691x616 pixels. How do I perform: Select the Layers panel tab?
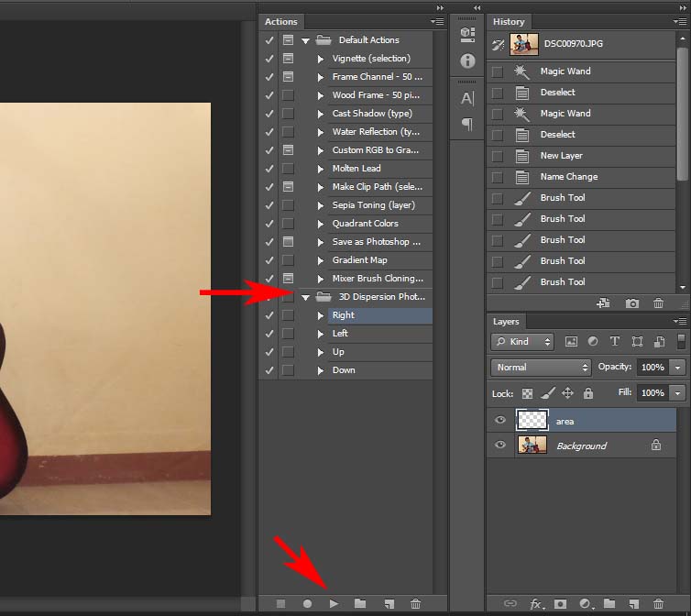point(506,322)
